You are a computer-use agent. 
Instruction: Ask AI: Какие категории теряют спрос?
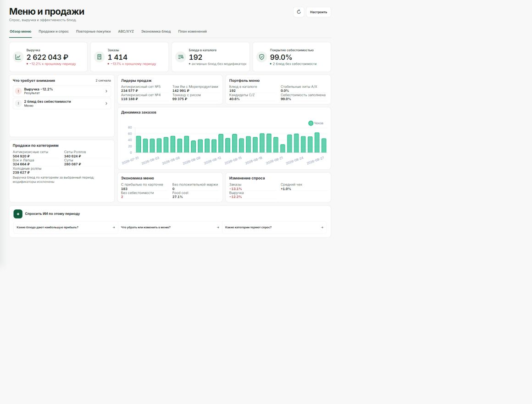[x=274, y=227]
